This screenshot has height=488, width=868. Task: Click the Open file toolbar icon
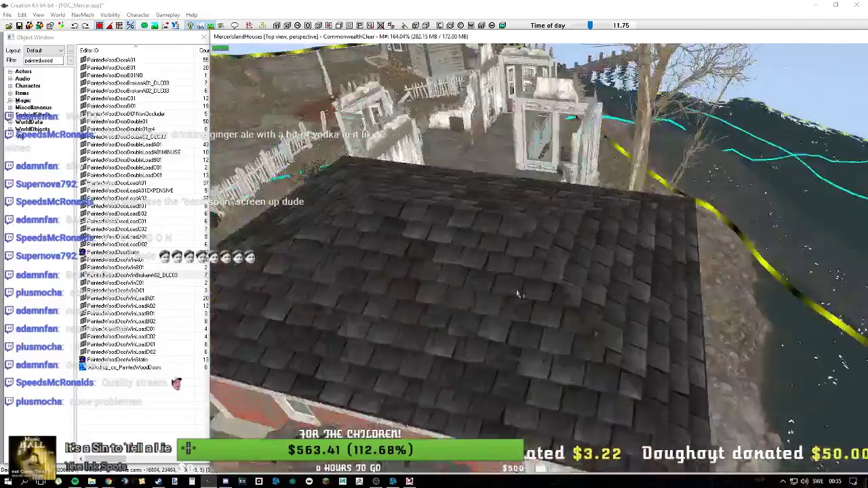pyautogui.click(x=8, y=25)
